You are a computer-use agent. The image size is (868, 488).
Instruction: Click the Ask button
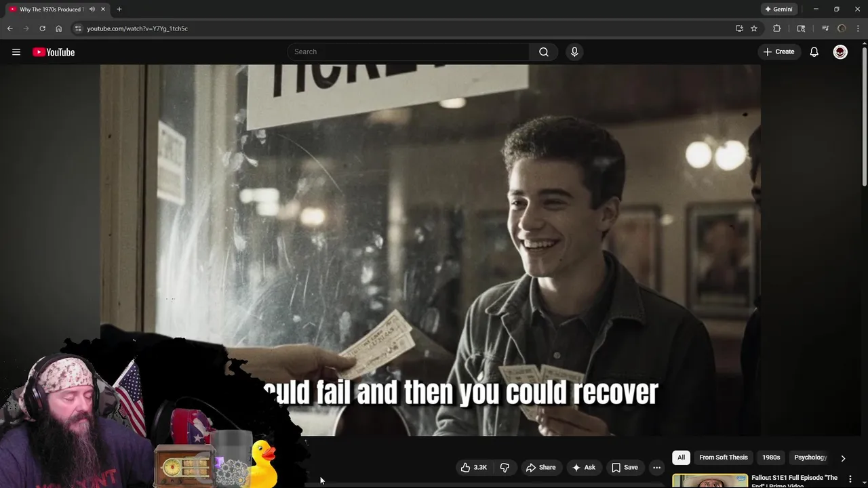pos(583,468)
